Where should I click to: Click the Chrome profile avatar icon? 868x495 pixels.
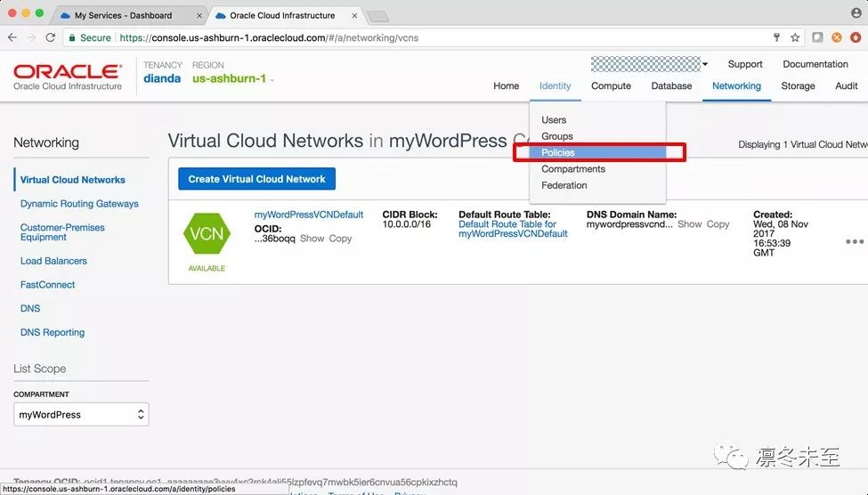(x=856, y=12)
